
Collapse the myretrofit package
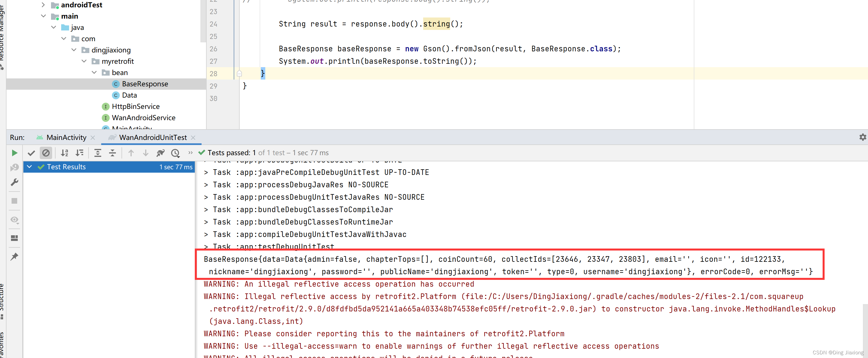pos(84,61)
